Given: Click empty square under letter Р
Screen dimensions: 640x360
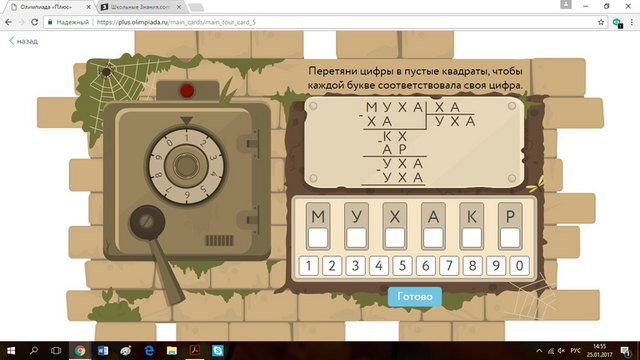Looking at the screenshot, I should point(510,238).
